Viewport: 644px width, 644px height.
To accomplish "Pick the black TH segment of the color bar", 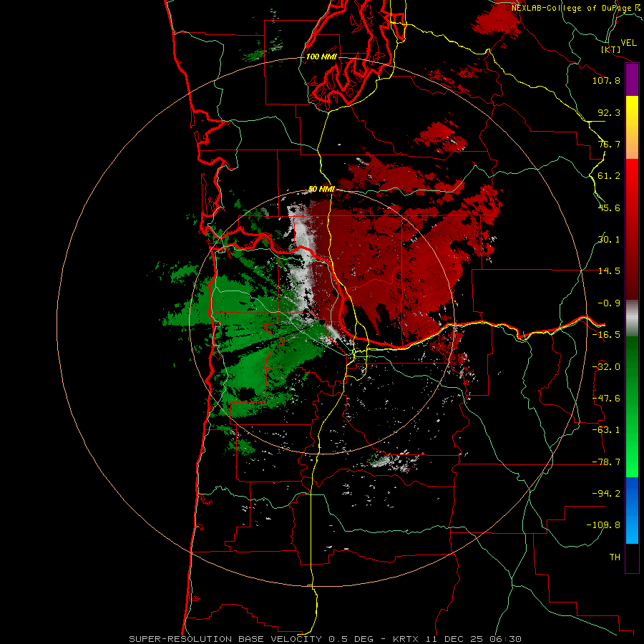I will 632,558.
